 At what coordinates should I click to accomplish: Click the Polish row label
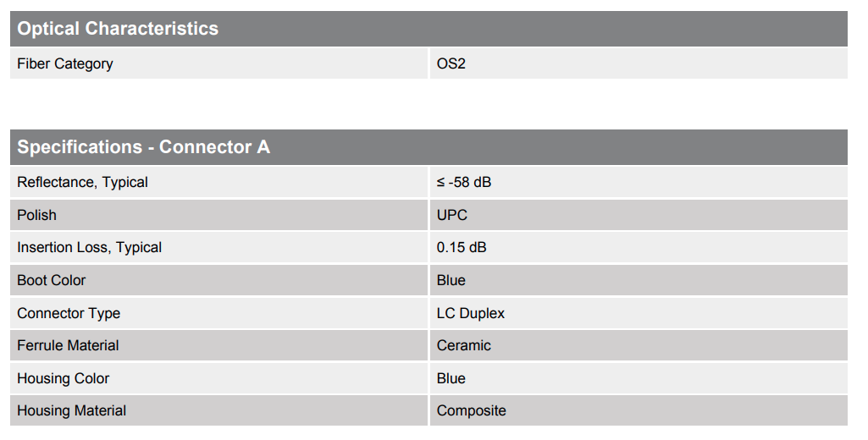[x=37, y=215]
